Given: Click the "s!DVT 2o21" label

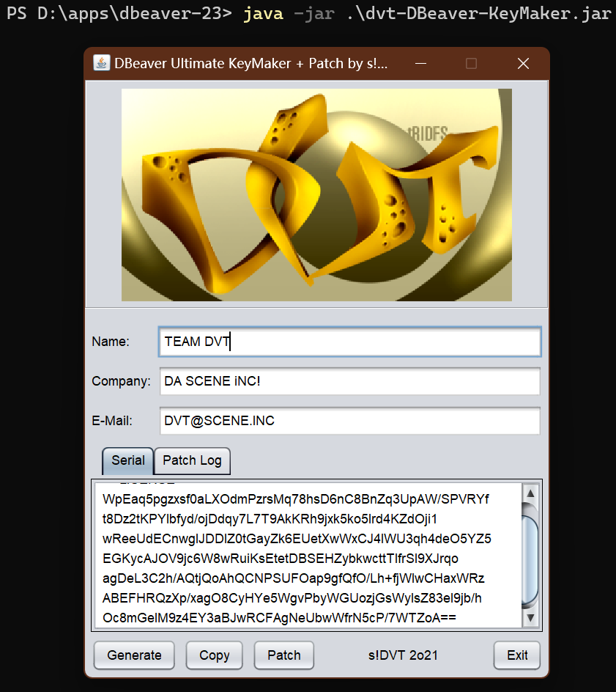Looking at the screenshot, I should (x=403, y=655).
